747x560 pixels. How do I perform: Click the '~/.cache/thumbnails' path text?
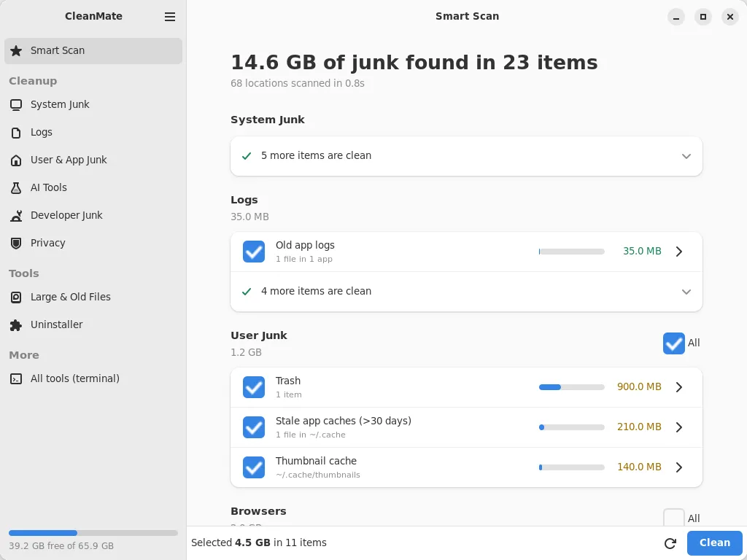coord(318,475)
